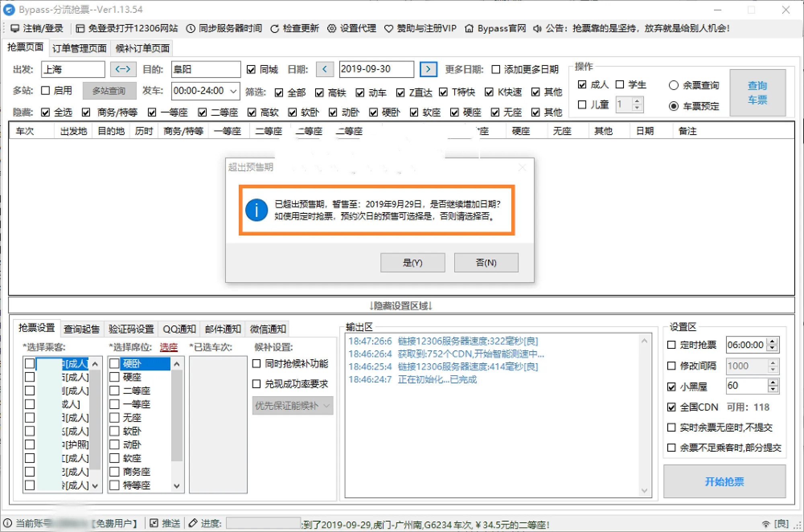Click the 公告 announcement speaker icon
The image size is (804, 532).
point(537,28)
